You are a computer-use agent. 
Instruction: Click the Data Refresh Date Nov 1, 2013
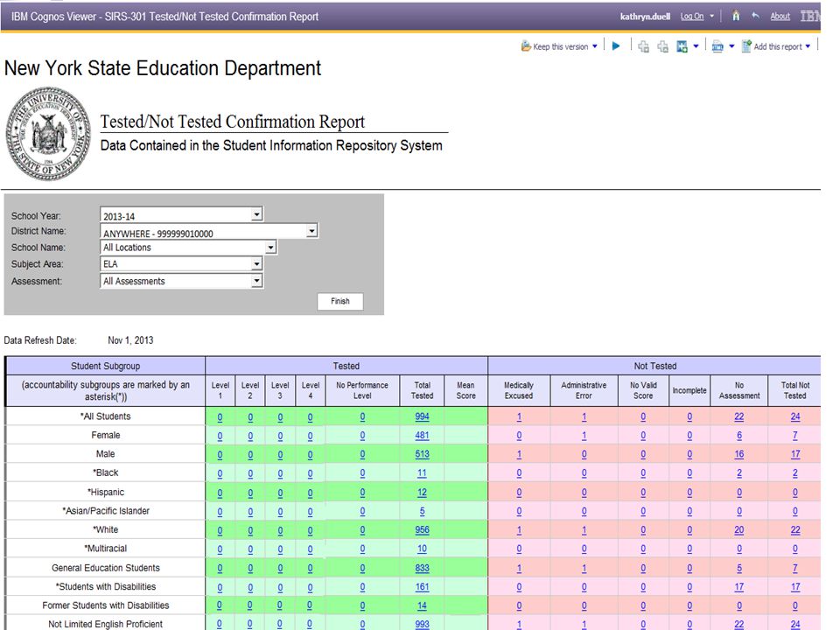(130, 340)
